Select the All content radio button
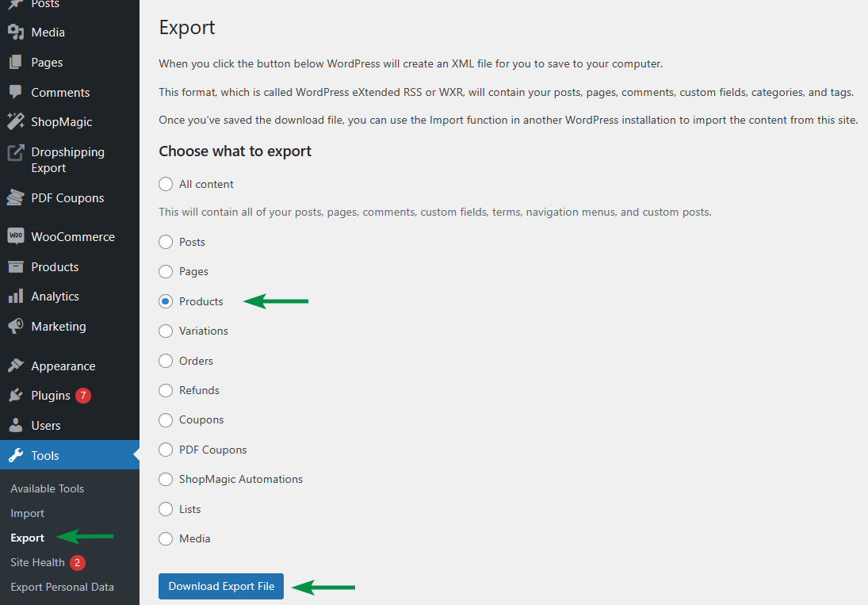The image size is (868, 605). (166, 184)
